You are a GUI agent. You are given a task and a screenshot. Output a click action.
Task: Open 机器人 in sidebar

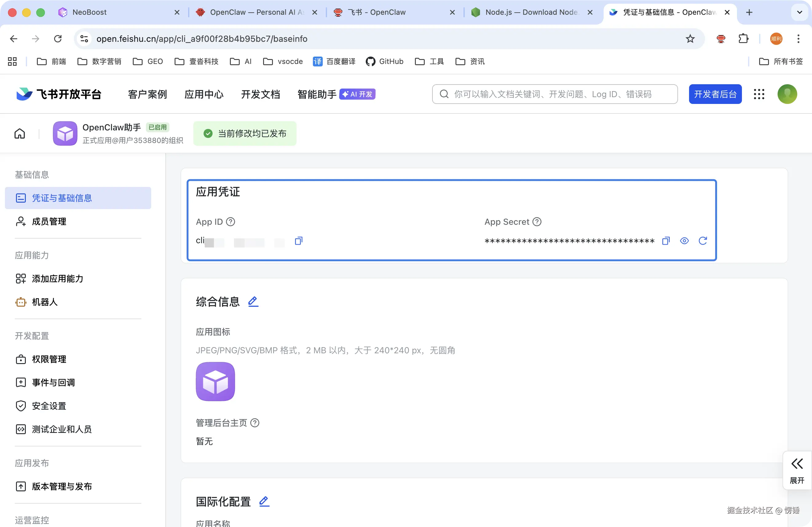[45, 302]
